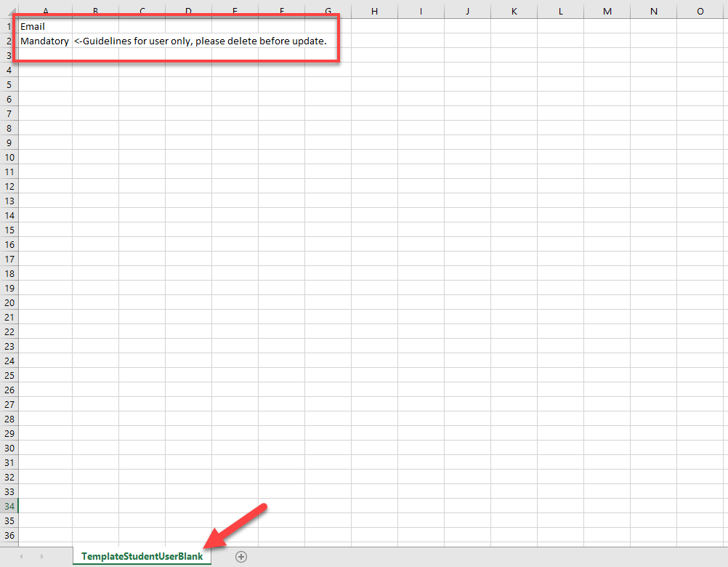728x567 pixels.
Task: Select row 20 header
Action: tap(9, 302)
